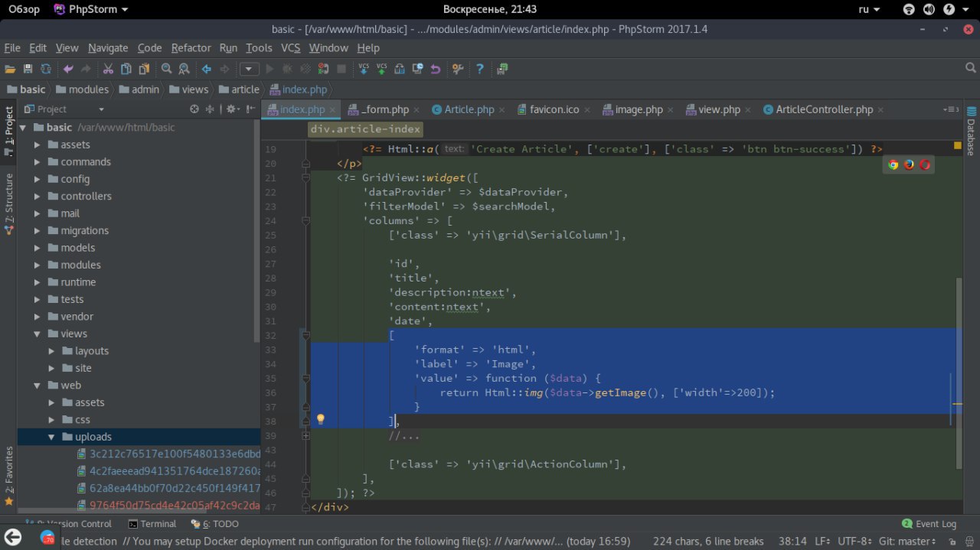
Task: Open in Chrome browser icon
Action: click(893, 164)
